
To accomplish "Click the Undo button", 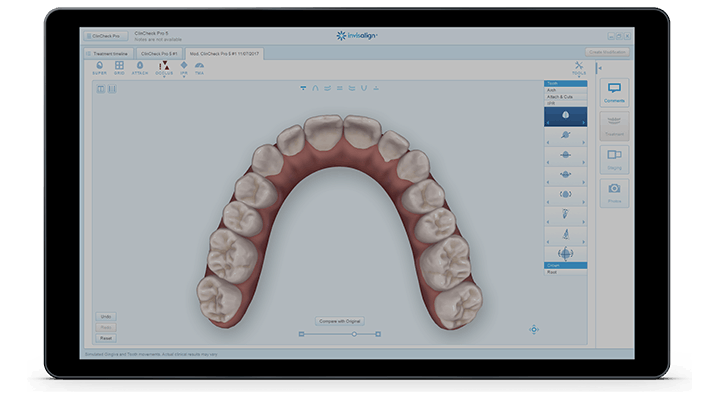I will click(x=106, y=316).
